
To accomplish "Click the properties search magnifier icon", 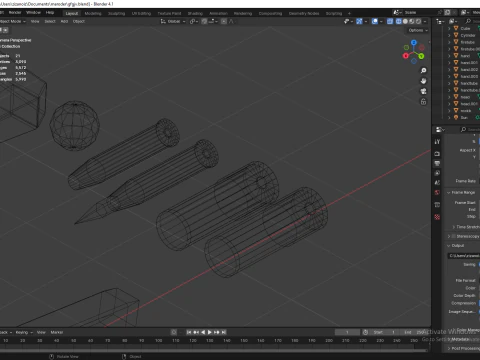I will pos(463,129).
